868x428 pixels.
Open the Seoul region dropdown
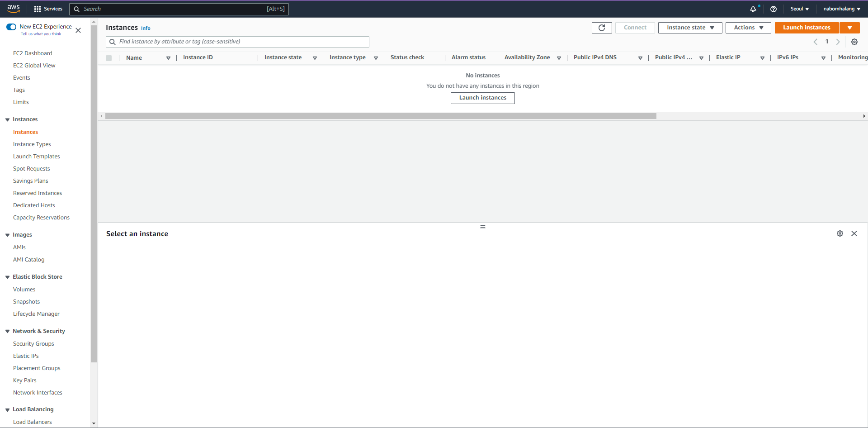tap(799, 9)
